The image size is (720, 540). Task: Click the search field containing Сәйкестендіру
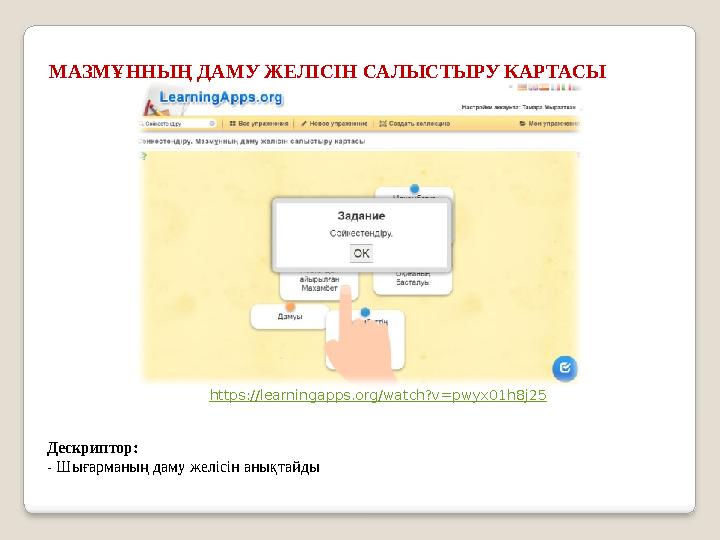pyautogui.click(x=177, y=124)
